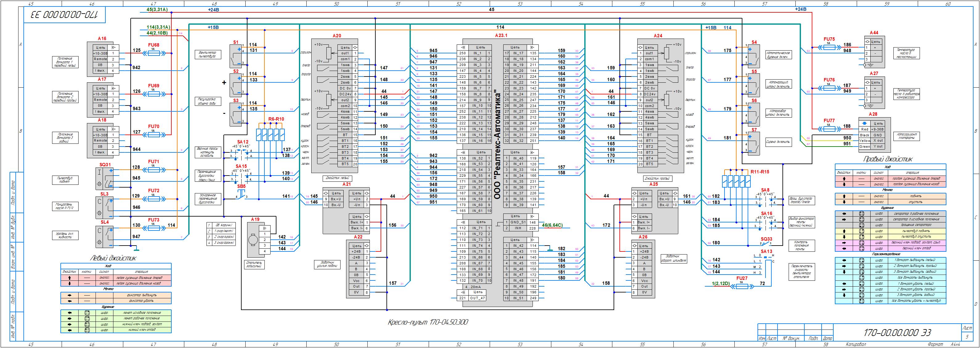Click the R6-R10 resistor block
980x348 pixels.
271,135
